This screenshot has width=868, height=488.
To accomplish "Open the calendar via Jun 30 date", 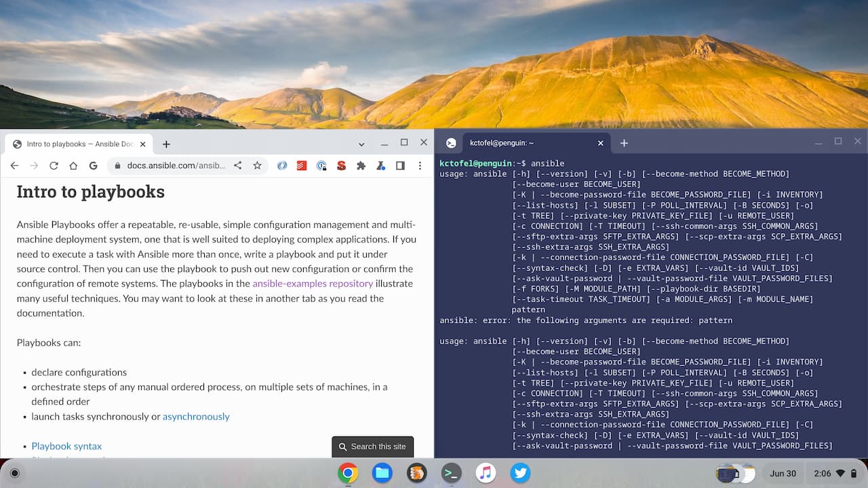I will point(783,473).
